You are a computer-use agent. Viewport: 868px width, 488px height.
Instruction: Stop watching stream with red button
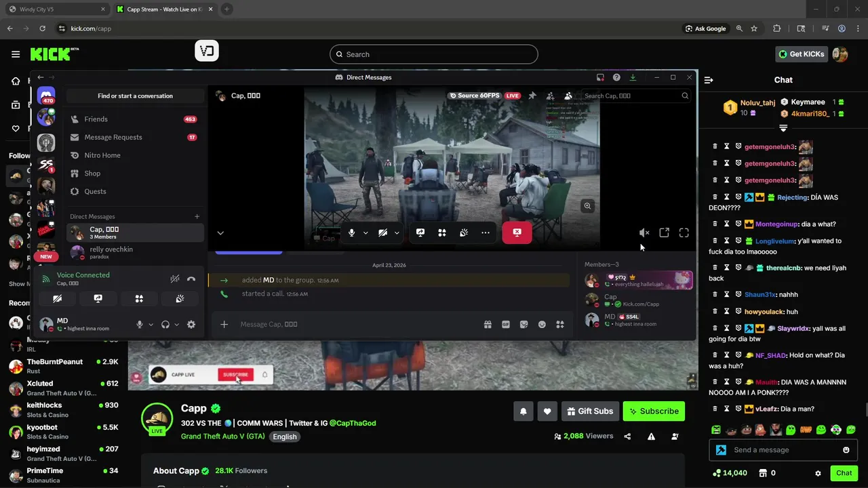pos(517,232)
